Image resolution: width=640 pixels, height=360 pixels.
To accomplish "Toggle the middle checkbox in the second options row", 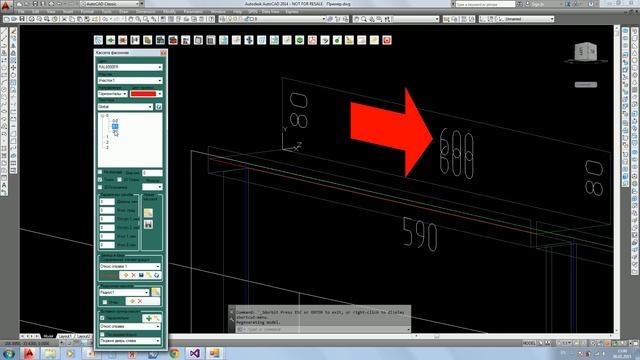I will coord(120,180).
